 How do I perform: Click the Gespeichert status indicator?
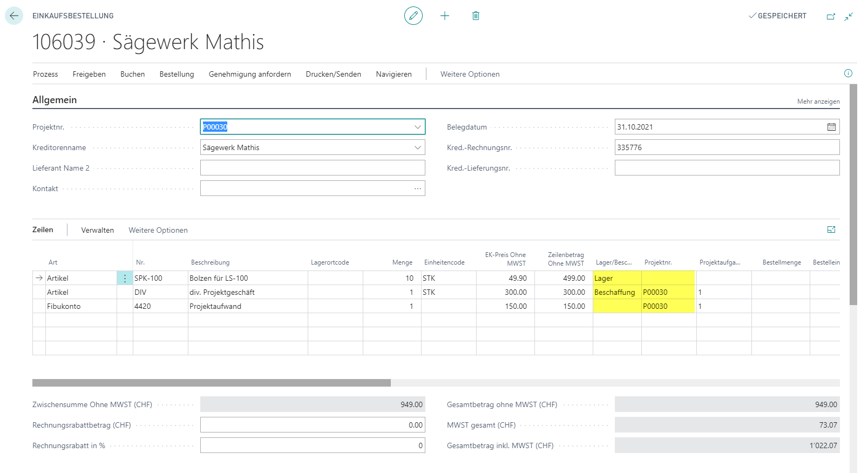[x=777, y=16]
